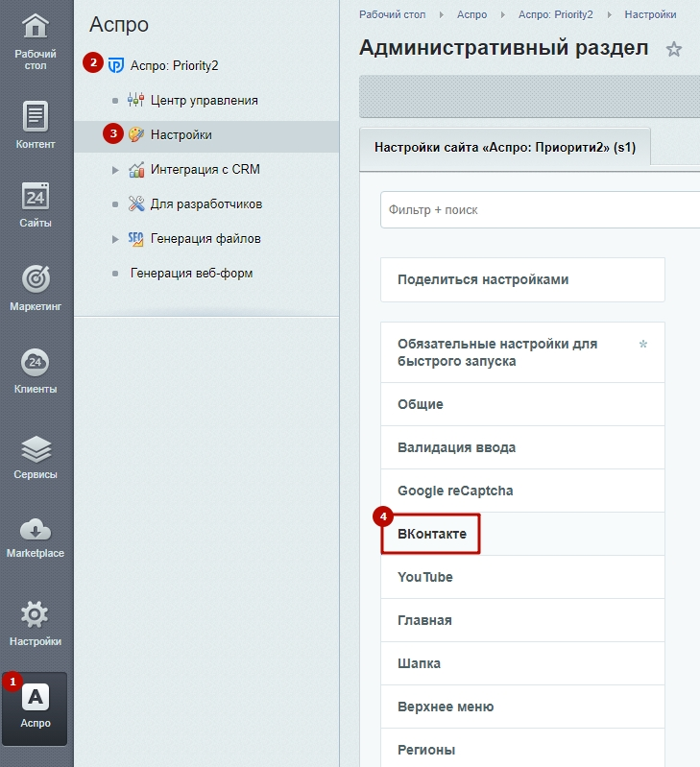Open the ВКонтакте settings section
The width and height of the screenshot is (700, 767).
[522, 534]
